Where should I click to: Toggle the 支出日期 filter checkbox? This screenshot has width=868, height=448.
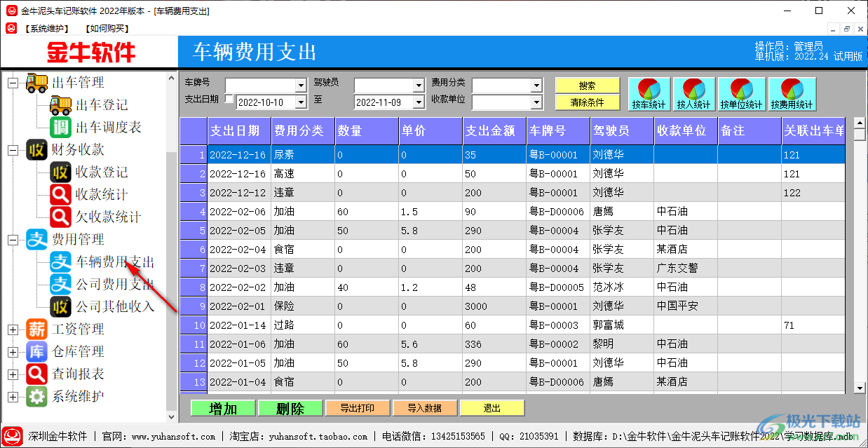coord(229,100)
